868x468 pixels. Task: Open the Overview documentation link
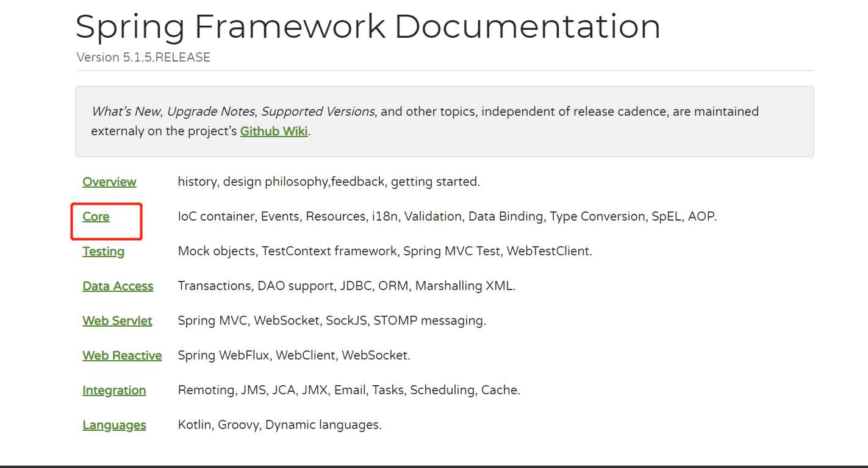pos(109,182)
